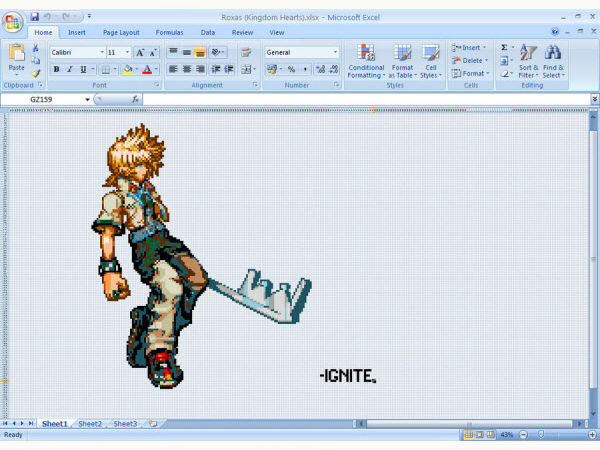Toggle Bold formatting
The height and width of the screenshot is (450, 600).
point(56,69)
